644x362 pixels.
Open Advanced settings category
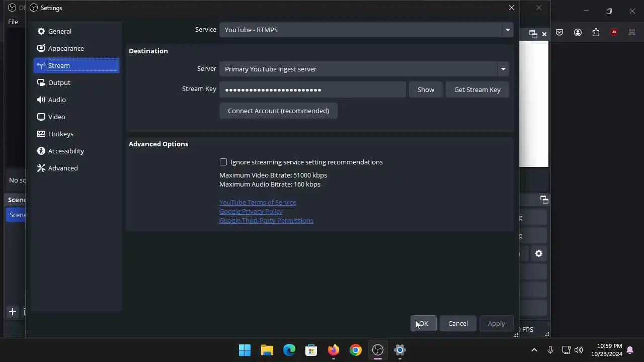[76, 168]
